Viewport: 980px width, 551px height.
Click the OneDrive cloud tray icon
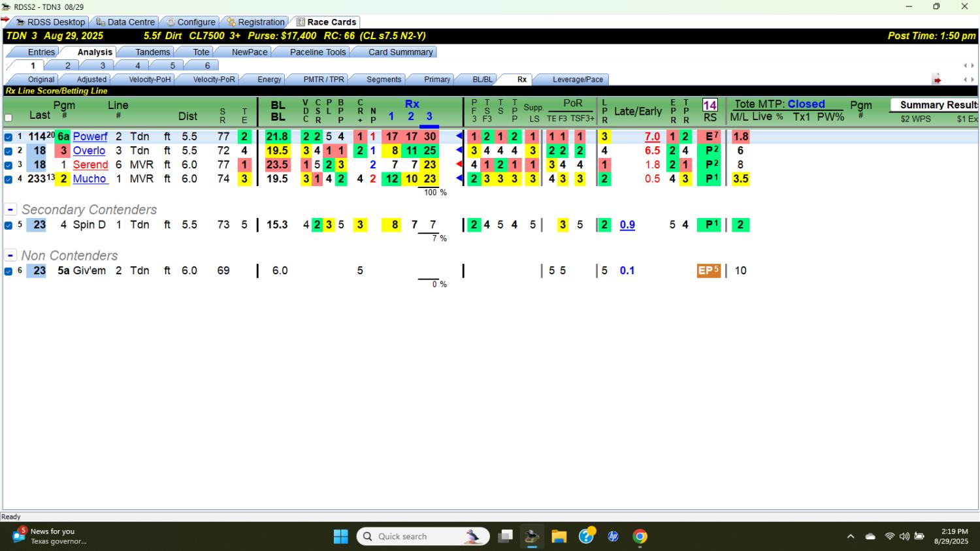pos(870,537)
